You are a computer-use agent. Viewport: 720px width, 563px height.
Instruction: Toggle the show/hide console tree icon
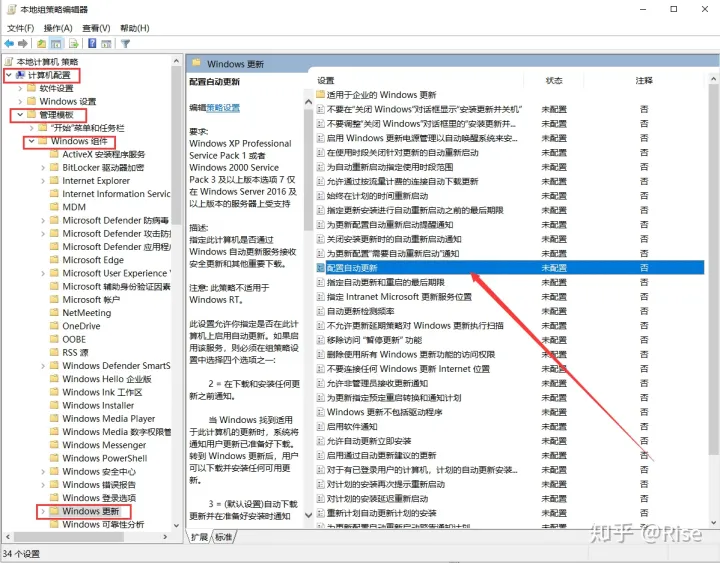pos(56,44)
